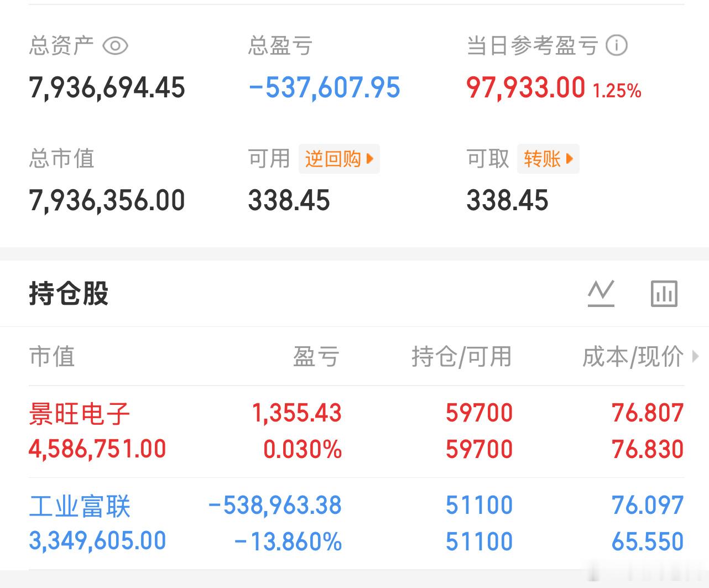The width and height of the screenshot is (709, 588).
Task: Select the 持仓股 section title
Action: (69, 293)
